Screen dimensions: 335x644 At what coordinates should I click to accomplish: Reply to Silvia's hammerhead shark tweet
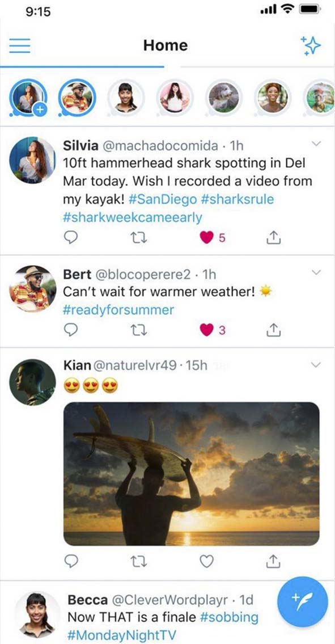[x=71, y=237]
